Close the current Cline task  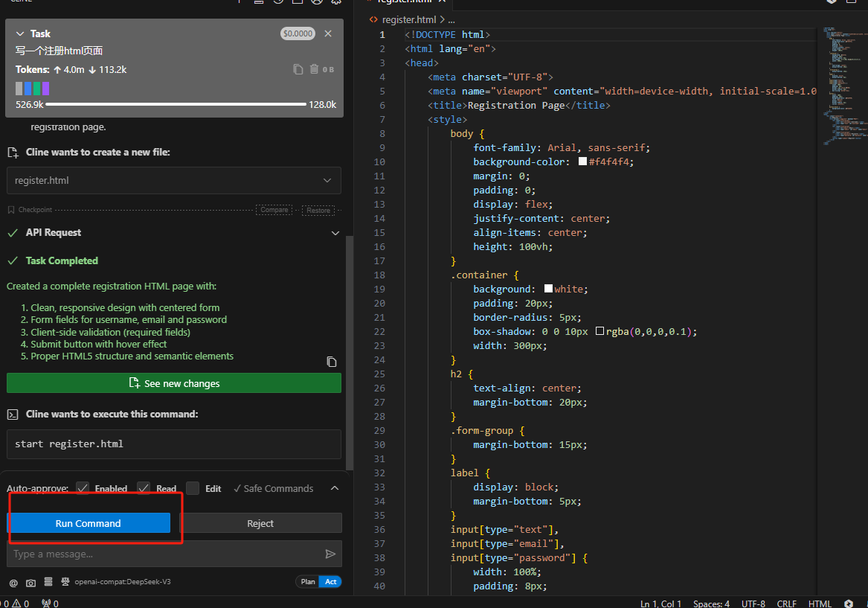point(328,33)
